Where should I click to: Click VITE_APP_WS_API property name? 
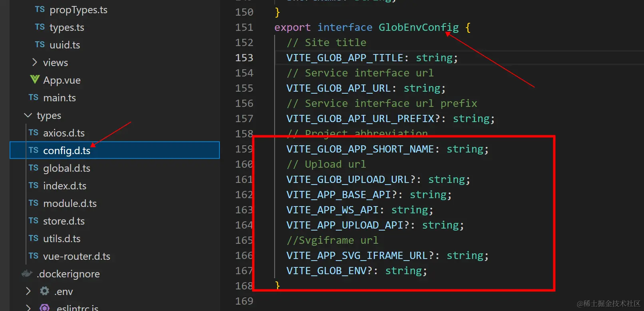coord(333,210)
